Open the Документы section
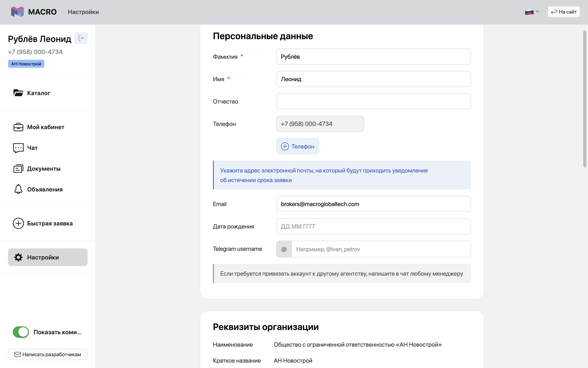This screenshot has height=368, width=588. point(48,169)
